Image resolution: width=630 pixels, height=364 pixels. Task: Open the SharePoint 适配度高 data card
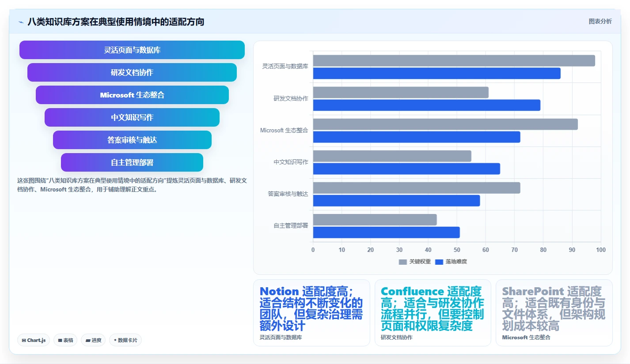[x=554, y=313]
